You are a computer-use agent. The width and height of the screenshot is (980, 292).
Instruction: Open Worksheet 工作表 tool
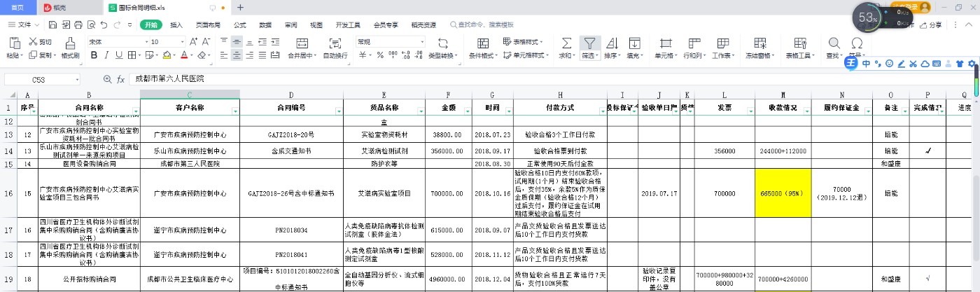click(724, 48)
